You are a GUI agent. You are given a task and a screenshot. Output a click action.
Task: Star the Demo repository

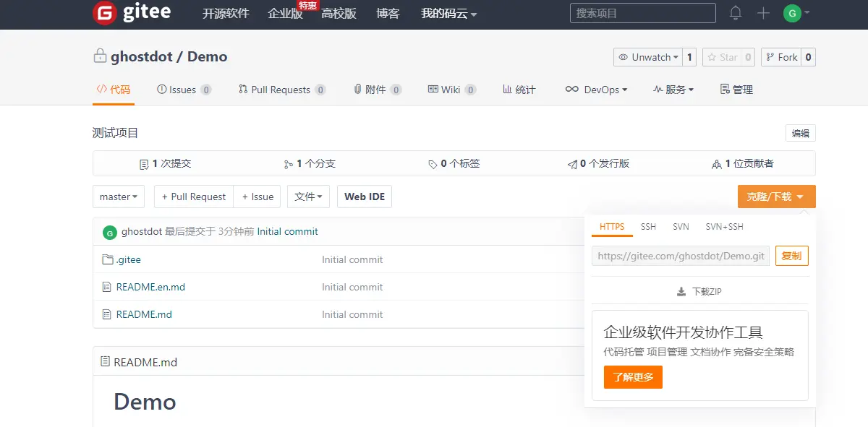click(722, 57)
